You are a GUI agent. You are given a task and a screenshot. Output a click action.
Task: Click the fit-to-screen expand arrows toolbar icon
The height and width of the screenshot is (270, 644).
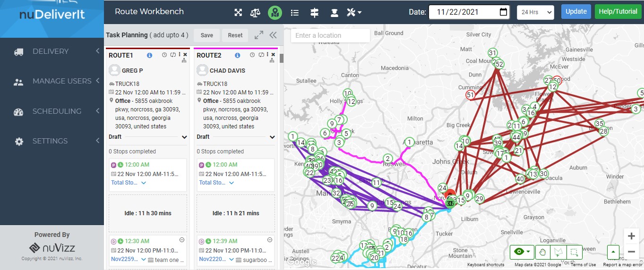coord(238,13)
